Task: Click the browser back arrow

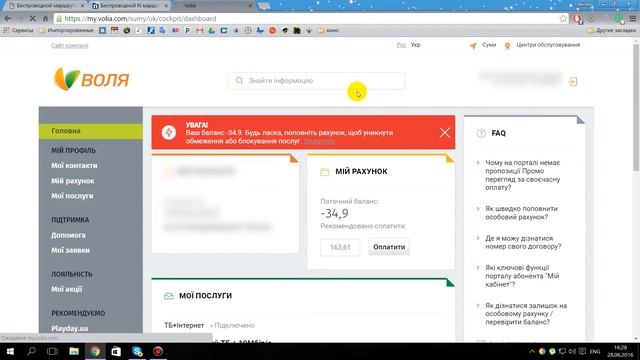Action: pyautogui.click(x=8, y=18)
